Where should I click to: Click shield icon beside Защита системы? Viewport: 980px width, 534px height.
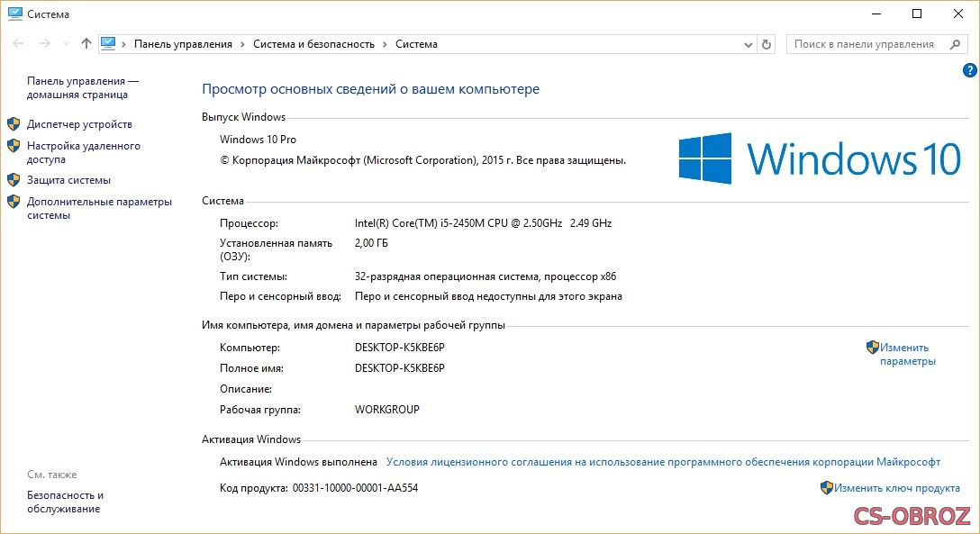click(14, 180)
